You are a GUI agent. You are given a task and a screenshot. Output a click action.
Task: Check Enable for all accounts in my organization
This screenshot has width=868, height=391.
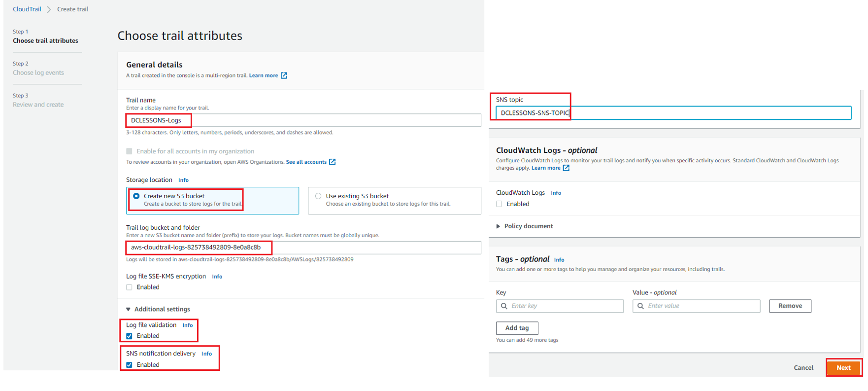(129, 151)
